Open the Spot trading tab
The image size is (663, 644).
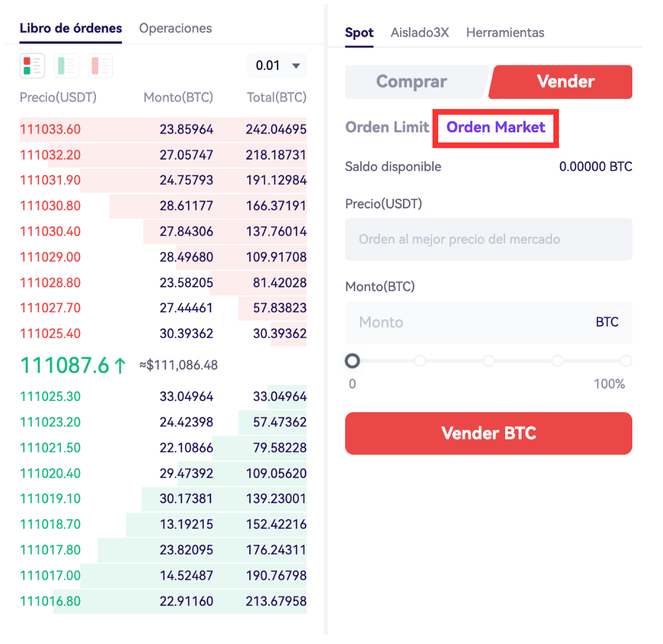(359, 33)
